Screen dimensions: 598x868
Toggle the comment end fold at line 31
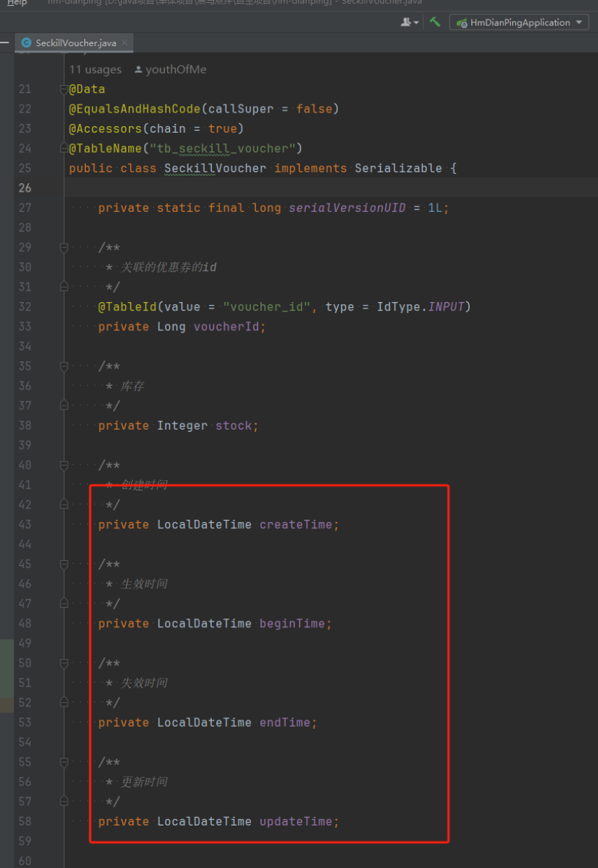[x=63, y=287]
